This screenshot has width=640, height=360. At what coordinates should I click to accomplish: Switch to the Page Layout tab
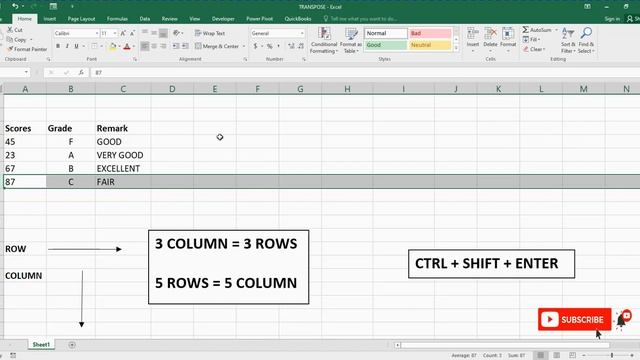[x=81, y=19]
